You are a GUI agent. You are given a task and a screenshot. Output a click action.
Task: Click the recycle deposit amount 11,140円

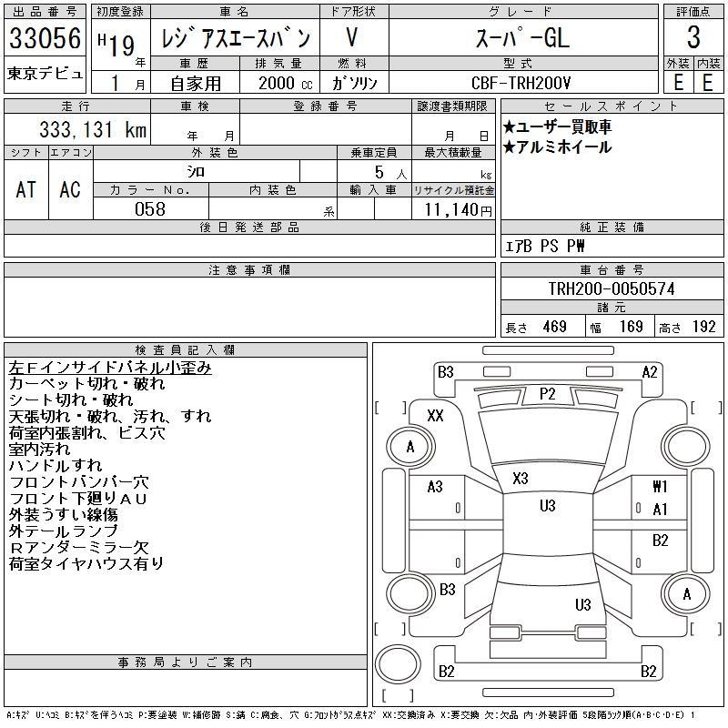coord(453,209)
